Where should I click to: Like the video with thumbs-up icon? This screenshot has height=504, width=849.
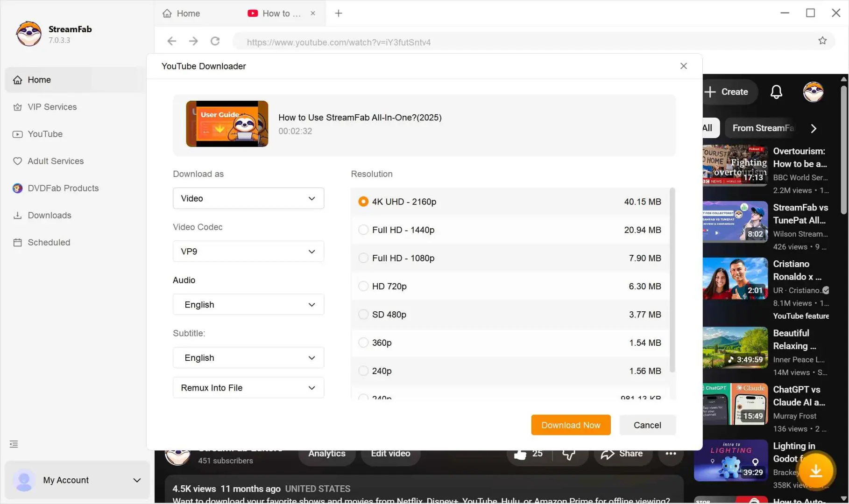(x=529, y=454)
